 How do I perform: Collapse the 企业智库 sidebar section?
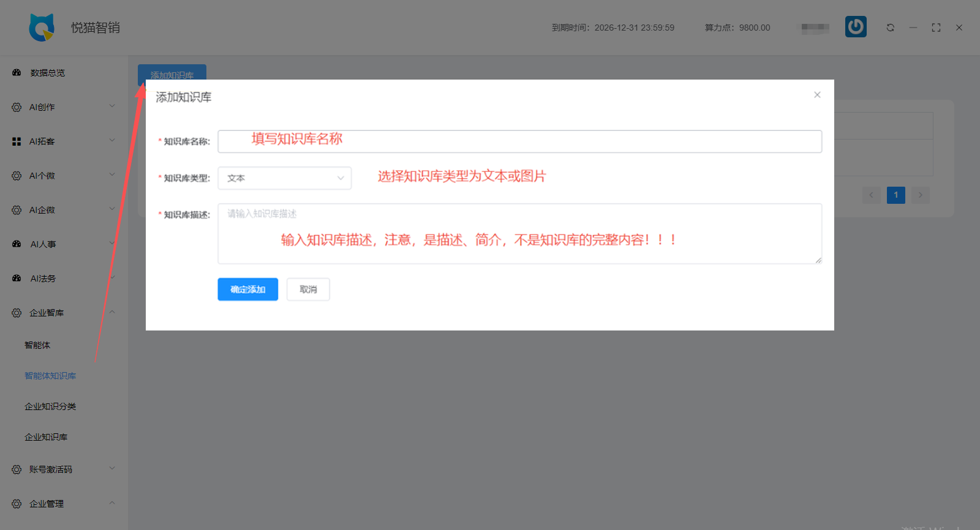pyautogui.click(x=112, y=312)
